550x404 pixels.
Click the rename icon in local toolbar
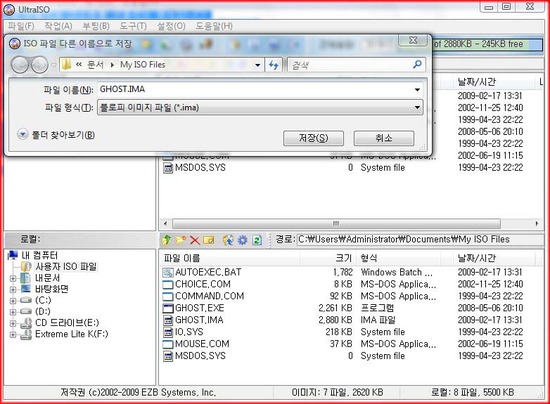click(x=209, y=240)
